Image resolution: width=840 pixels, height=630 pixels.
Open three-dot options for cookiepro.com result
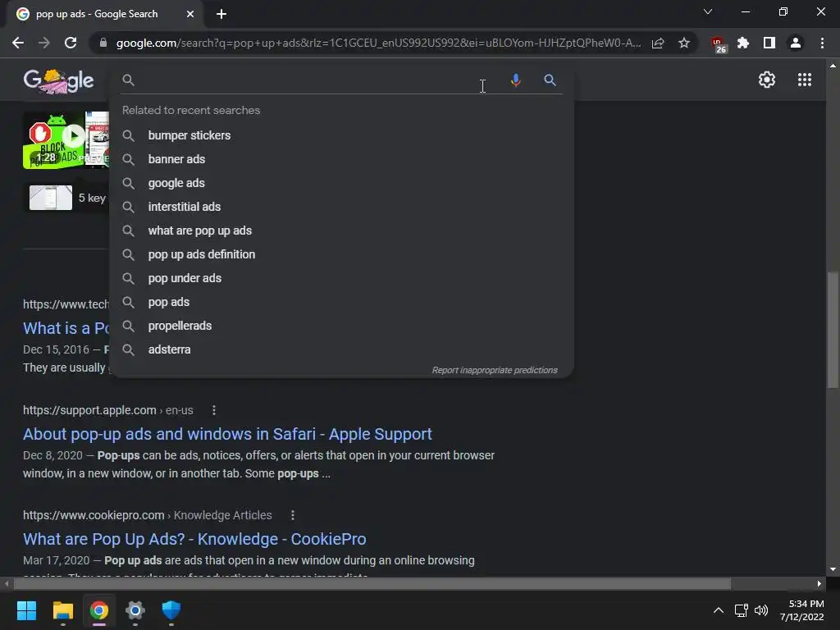[293, 515]
